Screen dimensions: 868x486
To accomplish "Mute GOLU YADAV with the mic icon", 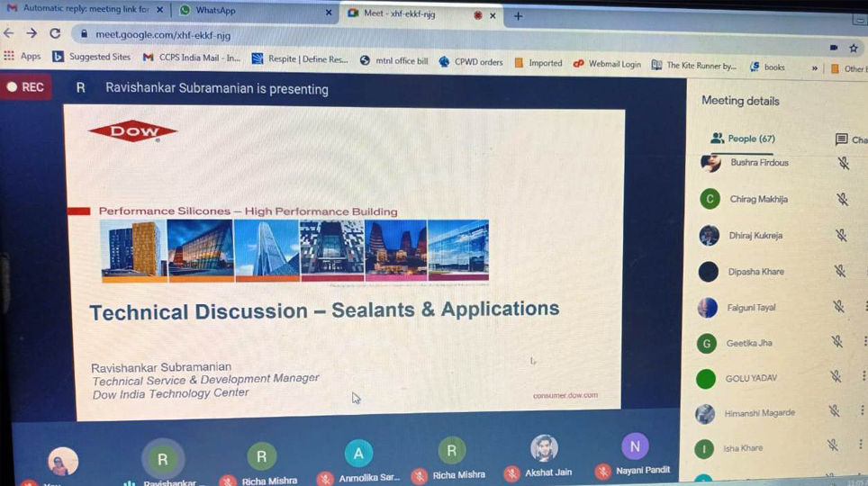I will click(x=836, y=376).
